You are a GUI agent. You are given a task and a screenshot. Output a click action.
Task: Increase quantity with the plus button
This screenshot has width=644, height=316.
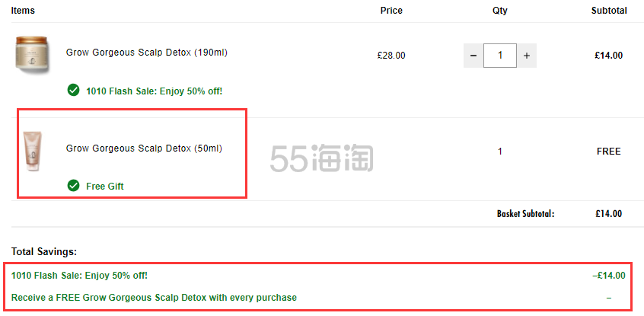tap(527, 56)
